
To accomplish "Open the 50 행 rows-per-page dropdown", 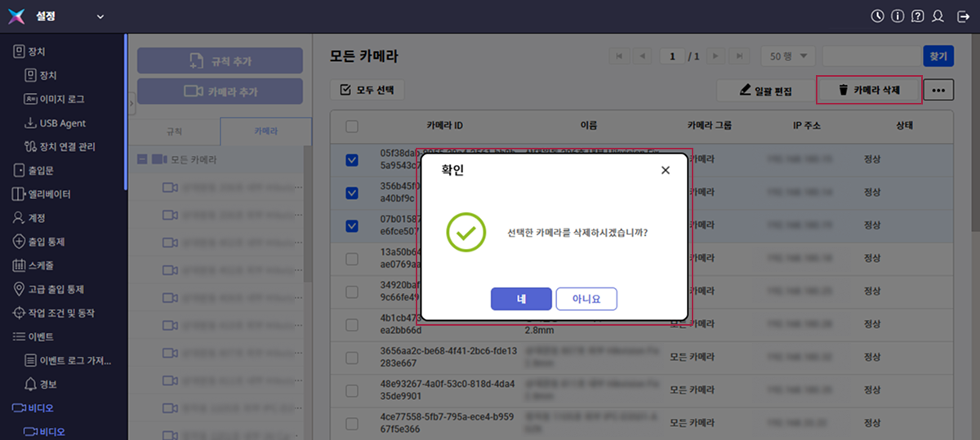I will pos(787,56).
